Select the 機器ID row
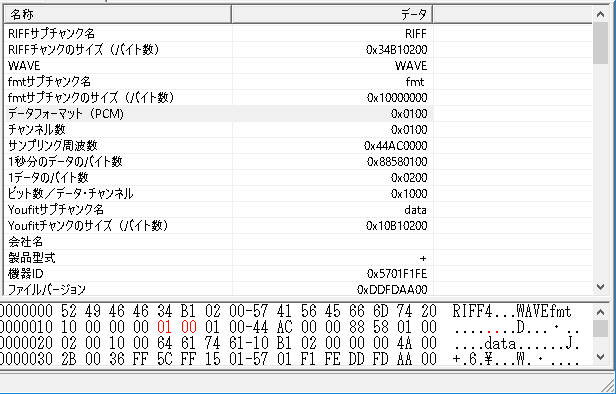Image resolution: width=616 pixels, height=394 pixels. coord(298,273)
